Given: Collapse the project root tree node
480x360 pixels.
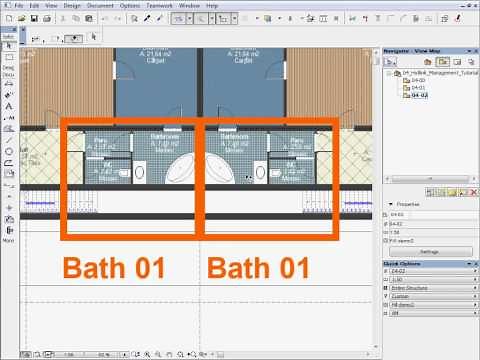Looking at the screenshot, I should [389, 73].
